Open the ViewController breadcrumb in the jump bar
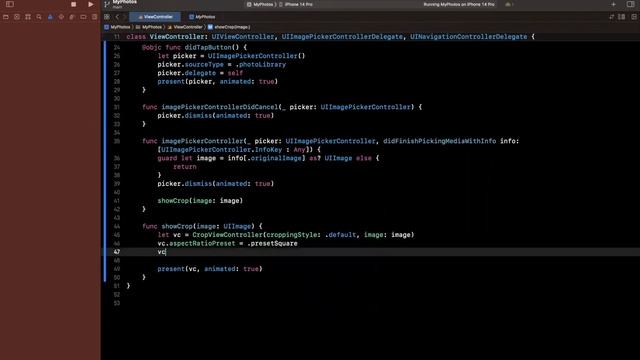 (x=185, y=27)
